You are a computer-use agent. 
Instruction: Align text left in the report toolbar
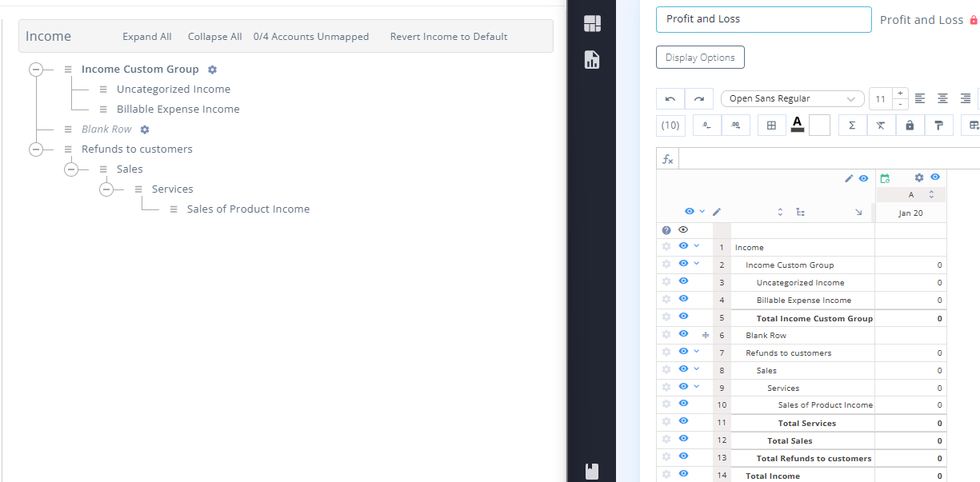pos(920,98)
